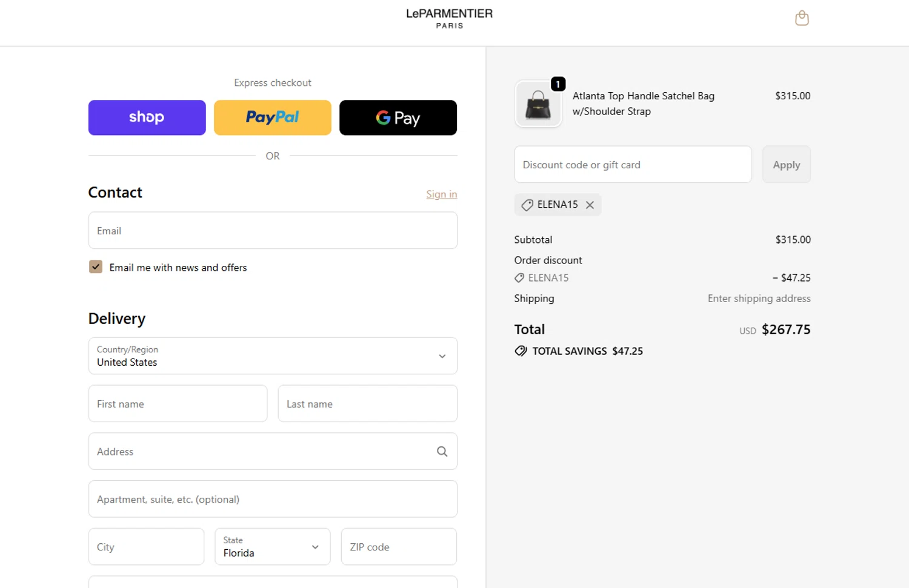This screenshot has width=909, height=588.
Task: Click the item quantity badge on thumbnail
Action: (558, 84)
